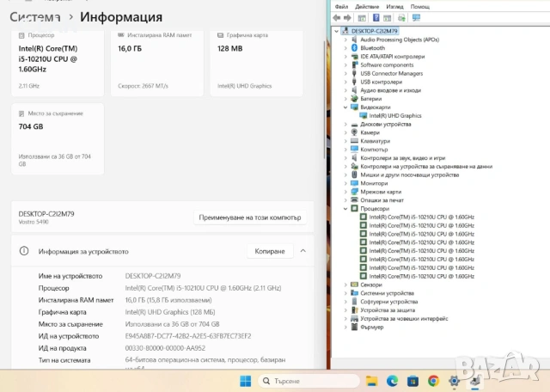Select Системни устройства entry

387,293
